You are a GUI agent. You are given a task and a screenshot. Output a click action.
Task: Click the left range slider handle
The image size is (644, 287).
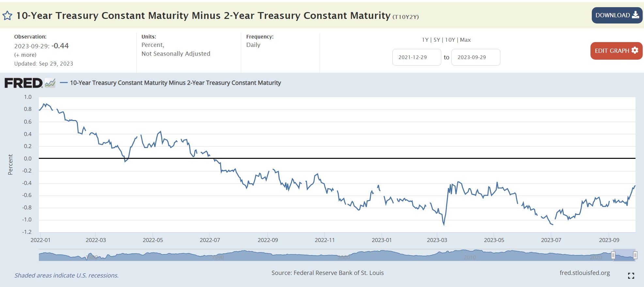(613, 255)
